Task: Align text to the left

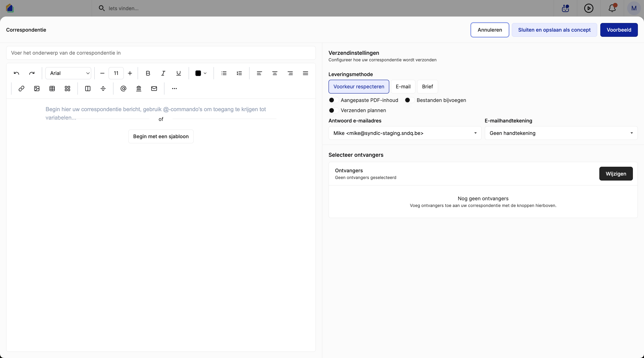Action: [260, 73]
